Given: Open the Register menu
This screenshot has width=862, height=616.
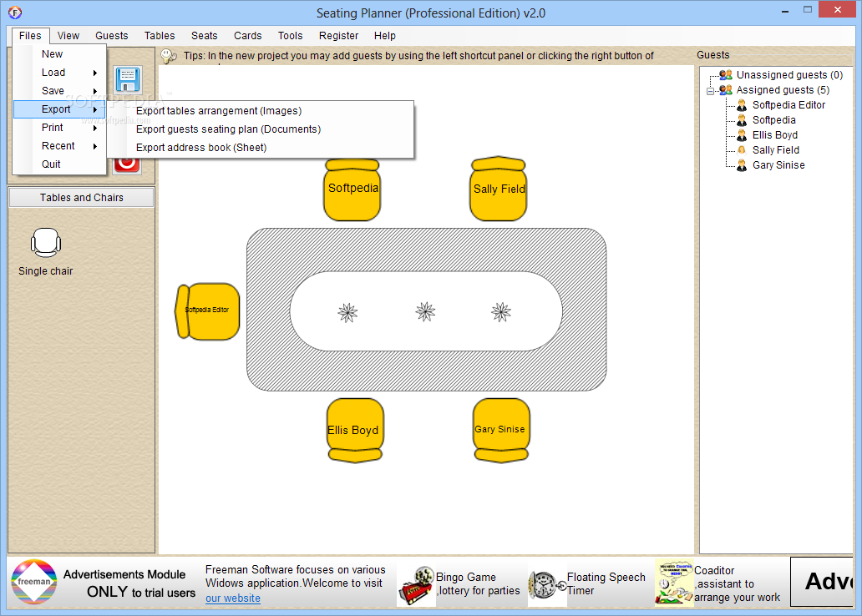Looking at the screenshot, I should coord(338,36).
